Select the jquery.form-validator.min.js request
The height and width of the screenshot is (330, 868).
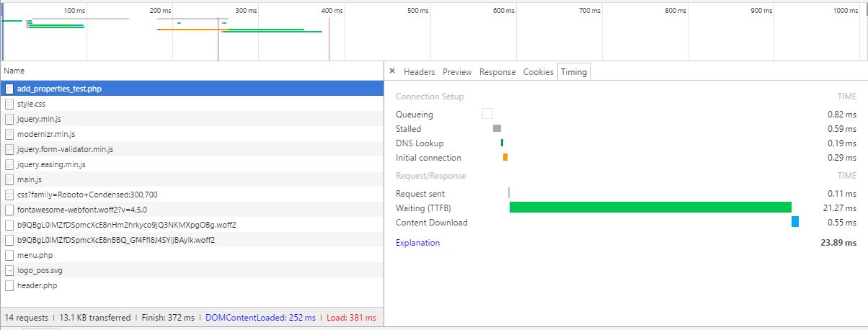pyautogui.click(x=65, y=149)
